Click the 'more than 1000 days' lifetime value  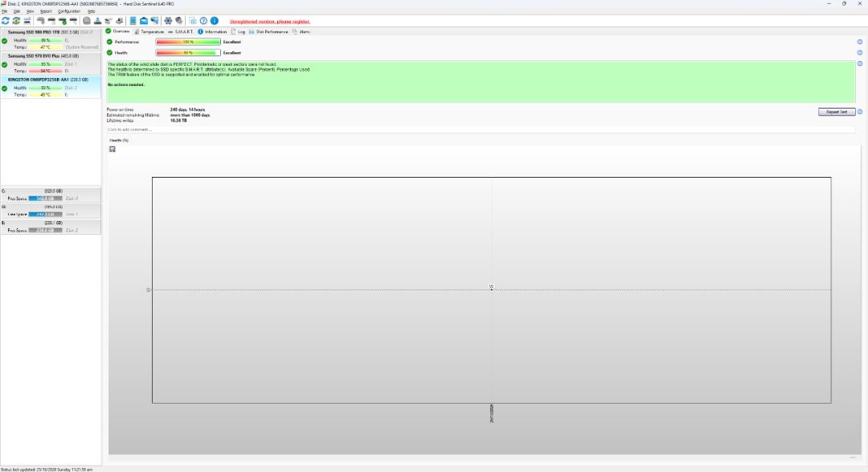(x=190, y=115)
